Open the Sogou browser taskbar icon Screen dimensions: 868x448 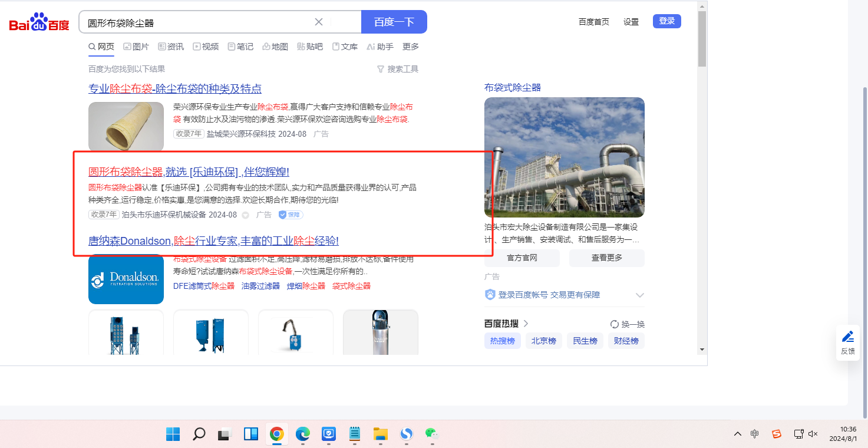tap(407, 434)
